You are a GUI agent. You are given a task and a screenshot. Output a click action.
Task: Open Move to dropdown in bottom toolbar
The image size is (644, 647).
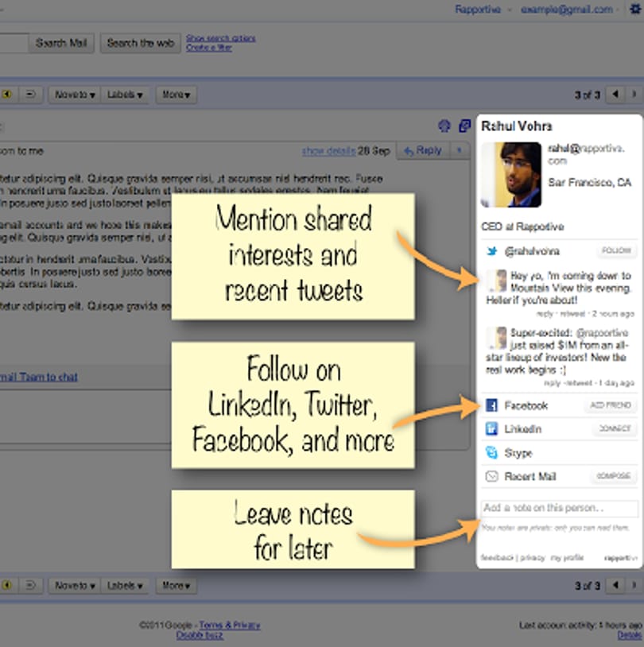tap(75, 586)
